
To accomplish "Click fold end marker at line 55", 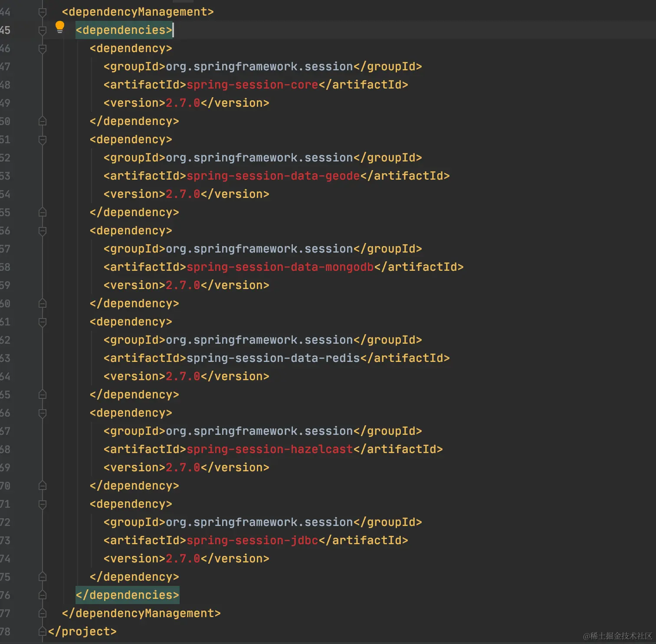I will coord(43,212).
